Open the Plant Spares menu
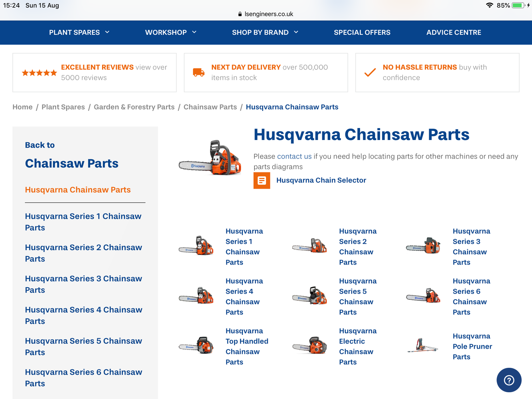 point(75,32)
